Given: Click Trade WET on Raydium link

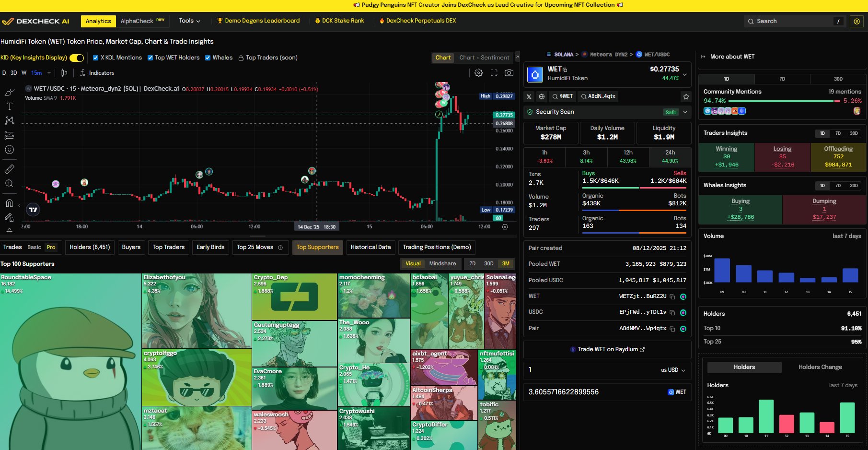Looking at the screenshot, I should [607, 349].
